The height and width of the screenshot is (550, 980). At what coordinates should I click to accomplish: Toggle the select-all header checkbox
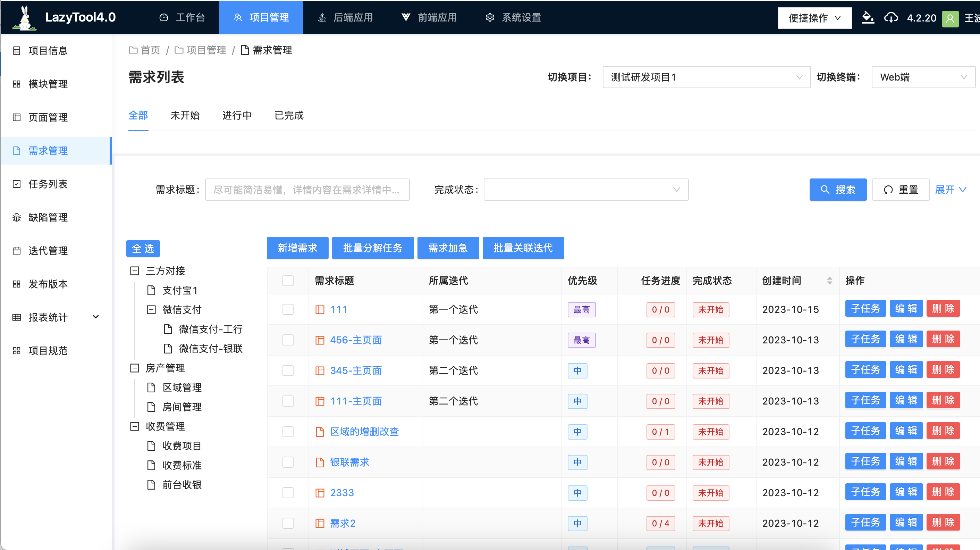point(288,281)
